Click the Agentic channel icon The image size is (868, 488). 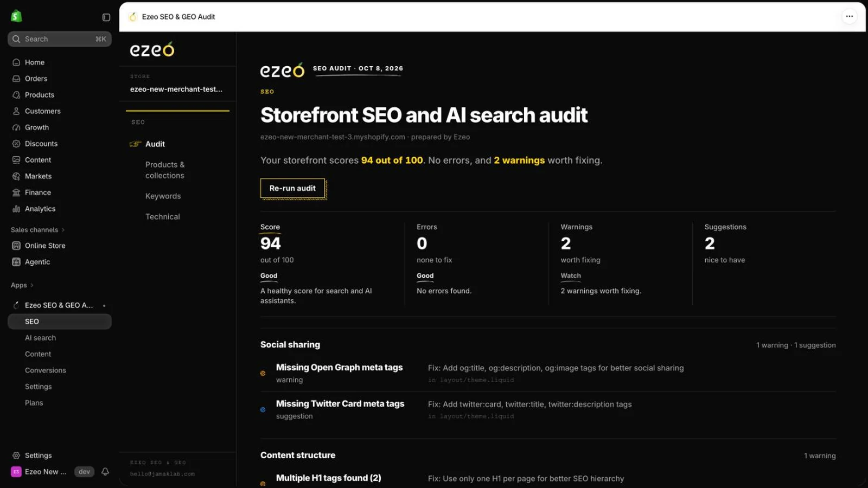point(16,262)
